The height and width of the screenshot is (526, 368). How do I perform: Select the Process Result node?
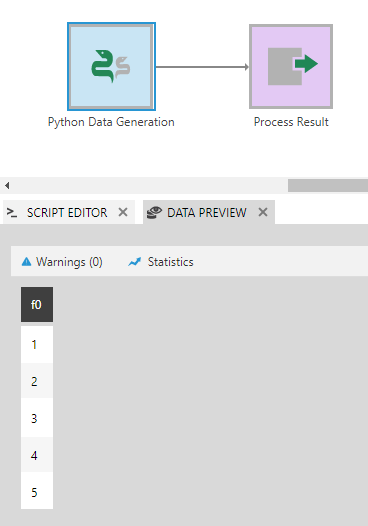pyautogui.click(x=291, y=66)
